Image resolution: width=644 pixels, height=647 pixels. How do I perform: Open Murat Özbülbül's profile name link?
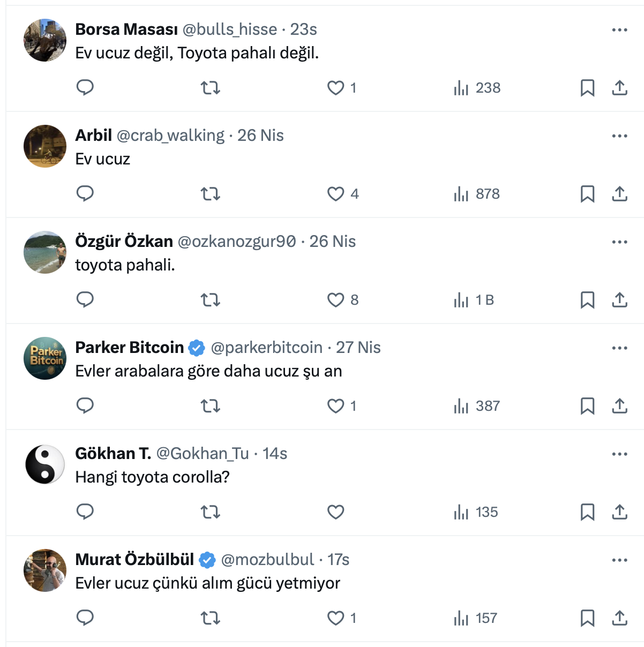click(134, 560)
